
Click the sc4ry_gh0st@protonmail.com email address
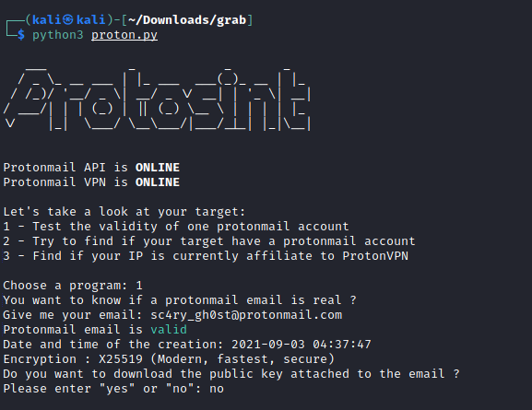coord(246,315)
